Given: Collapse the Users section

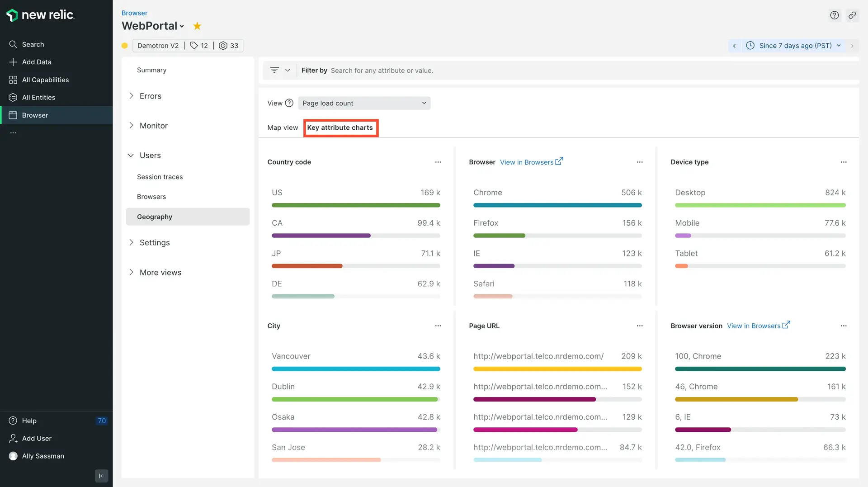Looking at the screenshot, I should tap(131, 156).
